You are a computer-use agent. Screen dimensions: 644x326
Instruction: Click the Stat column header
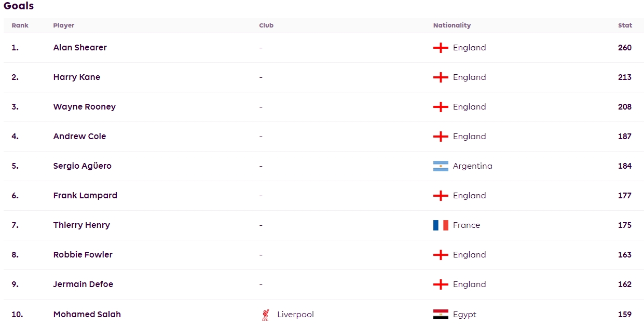[625, 25]
